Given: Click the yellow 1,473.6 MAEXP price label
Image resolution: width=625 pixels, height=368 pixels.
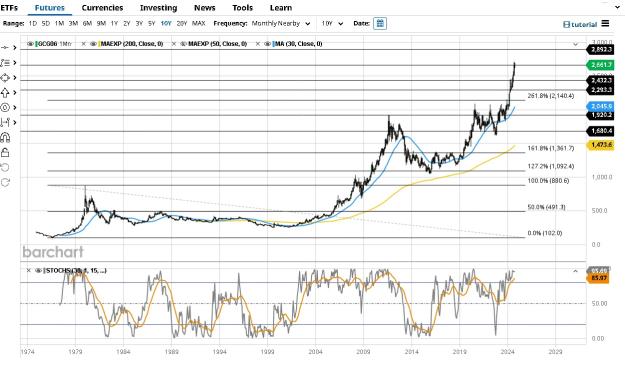Looking at the screenshot, I should coord(600,145).
